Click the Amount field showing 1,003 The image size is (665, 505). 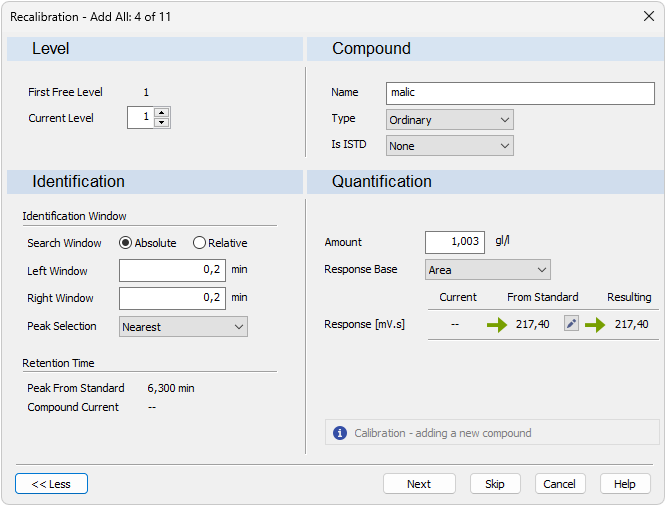click(x=455, y=243)
